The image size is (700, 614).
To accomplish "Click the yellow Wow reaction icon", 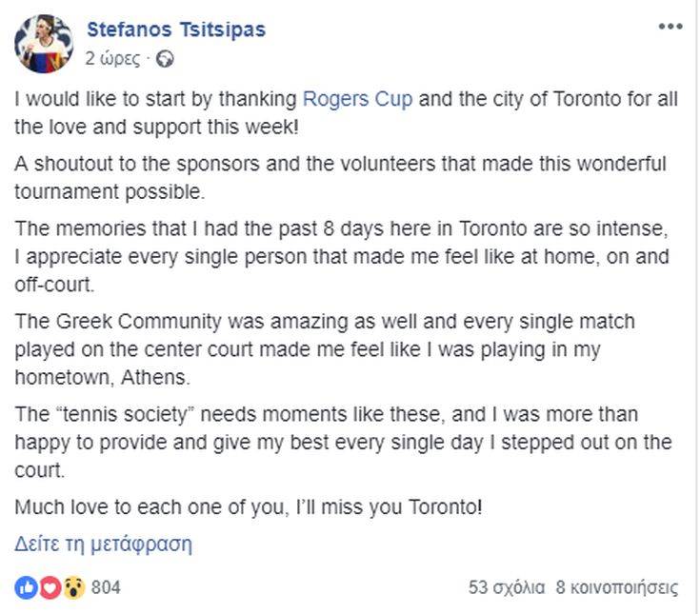I will pyautogui.click(x=73, y=587).
